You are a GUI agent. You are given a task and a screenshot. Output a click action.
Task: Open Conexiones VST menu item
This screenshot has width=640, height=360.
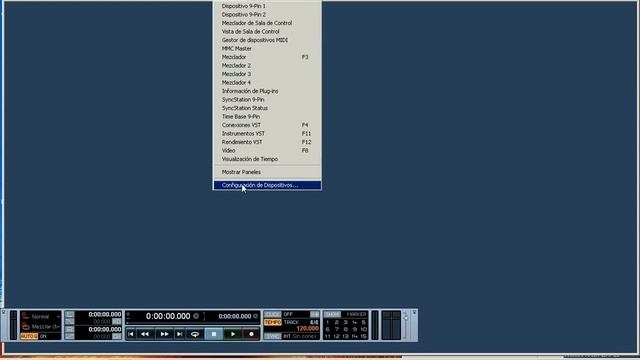click(267, 125)
